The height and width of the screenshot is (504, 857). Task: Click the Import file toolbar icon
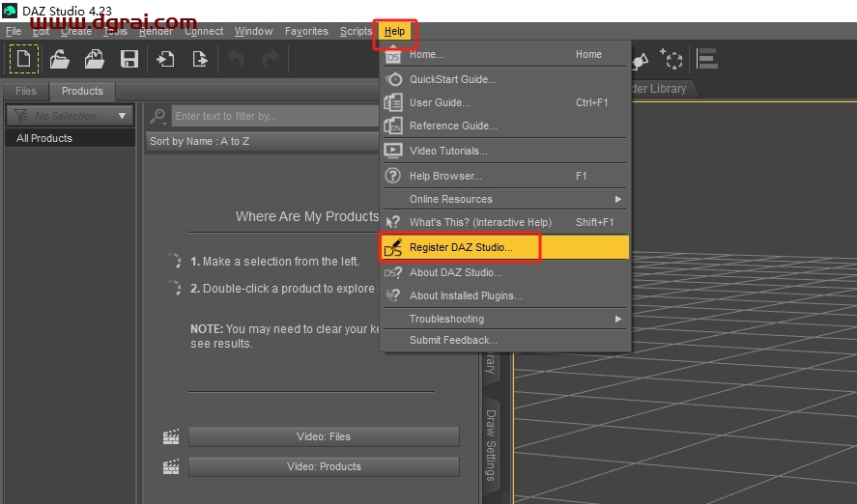point(166,59)
